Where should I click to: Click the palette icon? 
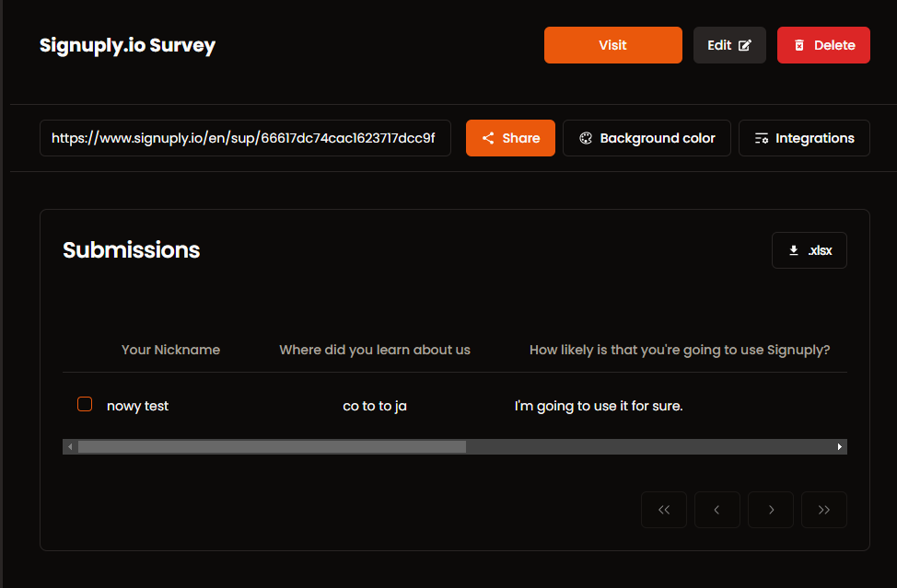coord(585,138)
